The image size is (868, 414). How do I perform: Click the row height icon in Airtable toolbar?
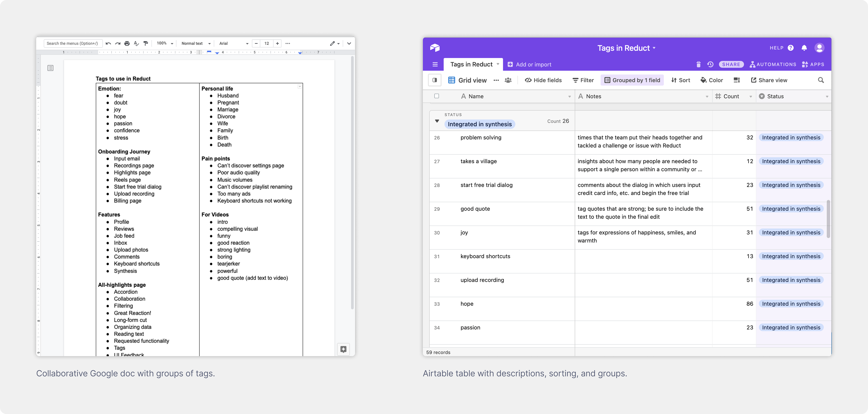coord(737,80)
